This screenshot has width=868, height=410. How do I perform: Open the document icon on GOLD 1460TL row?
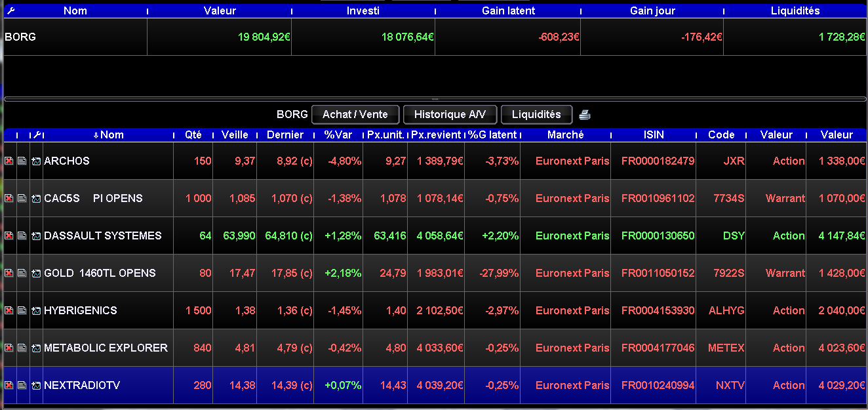(x=22, y=273)
